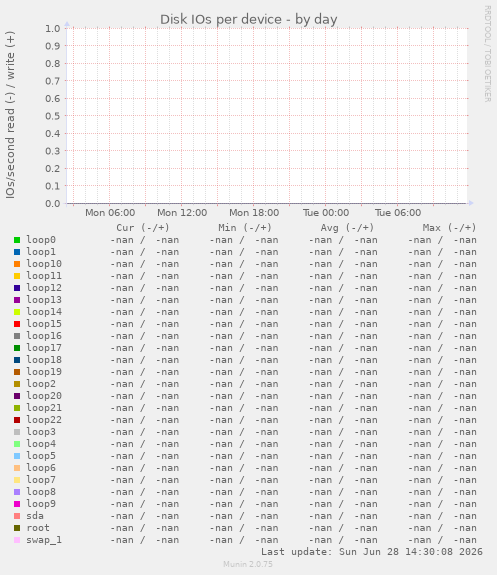497x575 pixels.
Task: Click the pink swap_1 legend swatch
Action: click(x=17, y=540)
